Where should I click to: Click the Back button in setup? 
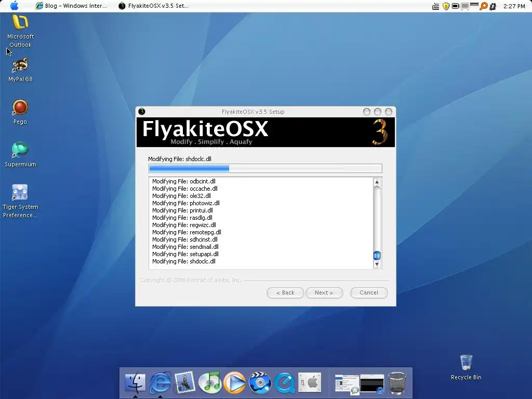(285, 292)
